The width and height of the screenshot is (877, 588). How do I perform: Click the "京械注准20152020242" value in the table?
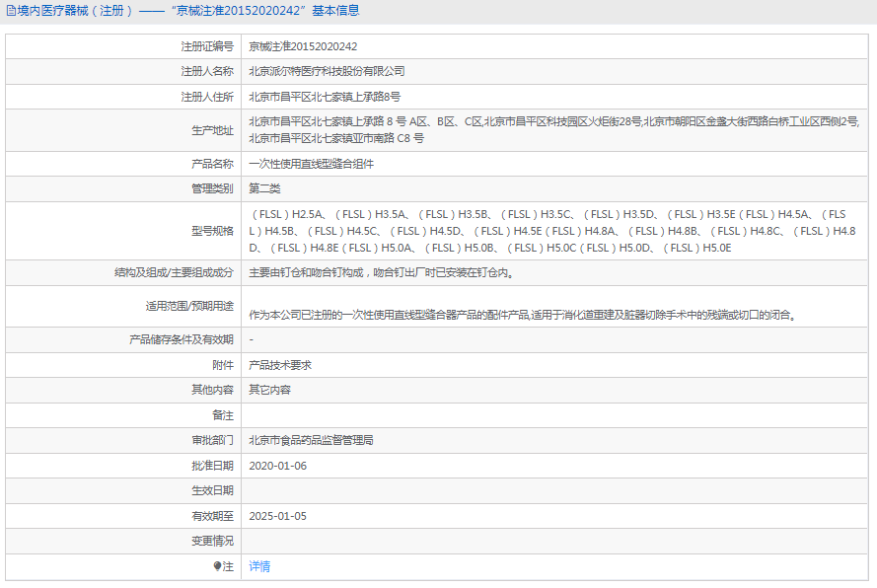tap(303, 46)
